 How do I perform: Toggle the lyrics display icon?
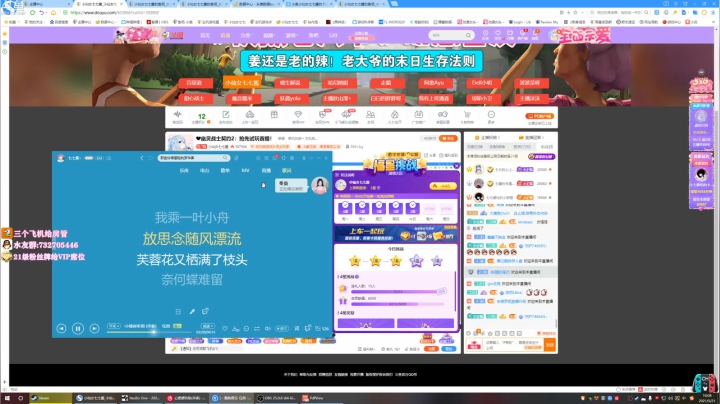(297, 328)
